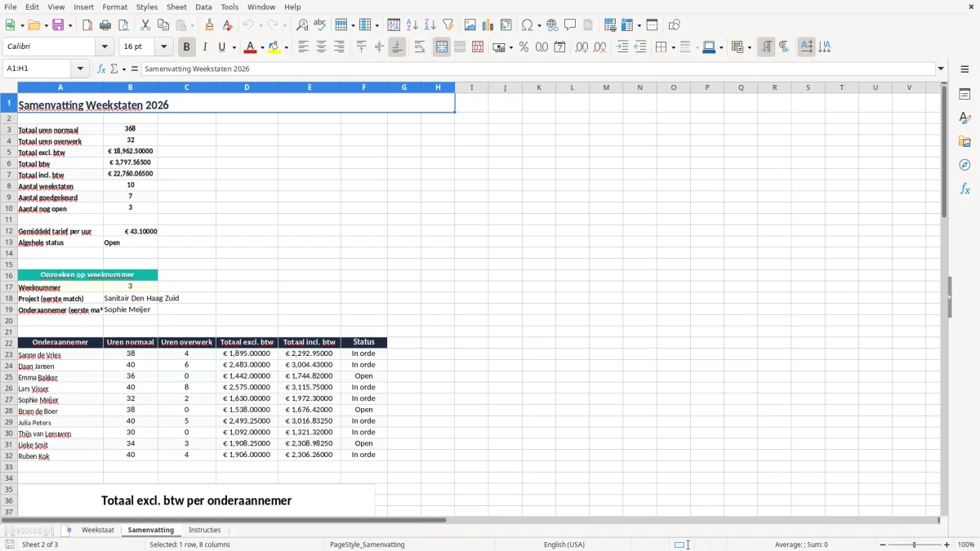Open the font size dropdown

click(x=163, y=47)
